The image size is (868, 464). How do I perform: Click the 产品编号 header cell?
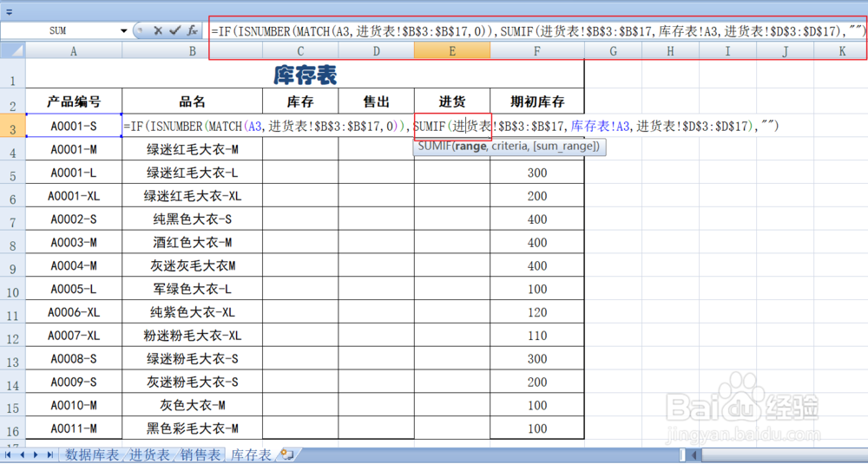tap(74, 101)
